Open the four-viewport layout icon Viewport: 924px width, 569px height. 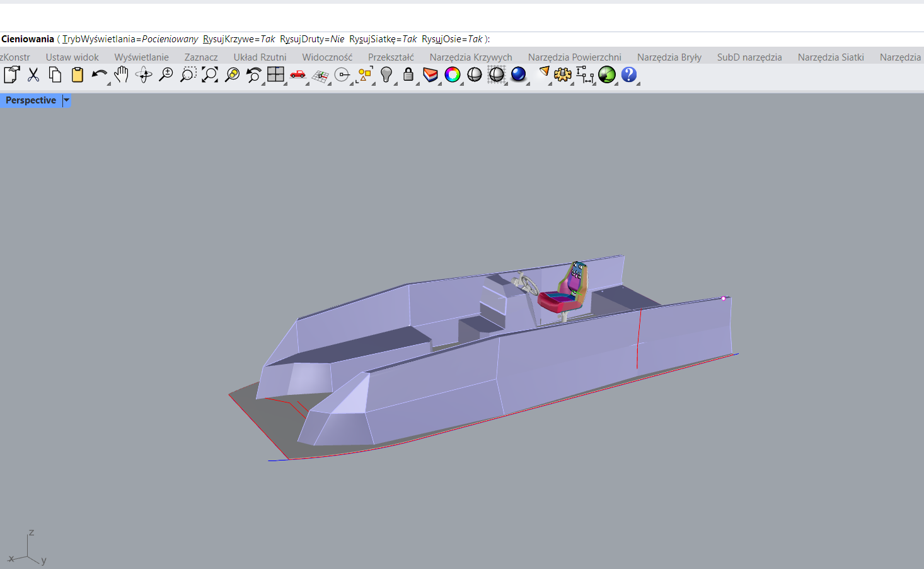[x=275, y=75]
